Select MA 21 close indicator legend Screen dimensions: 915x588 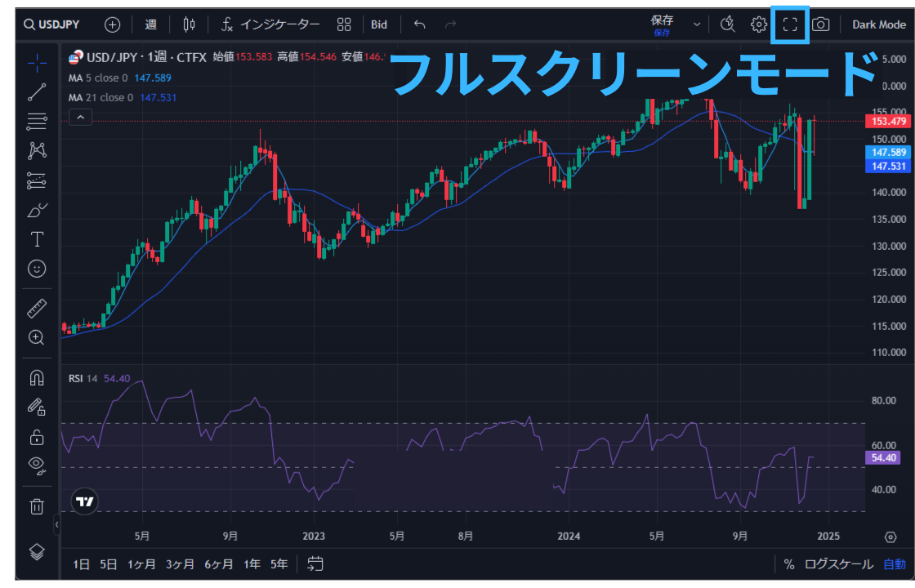122,97
